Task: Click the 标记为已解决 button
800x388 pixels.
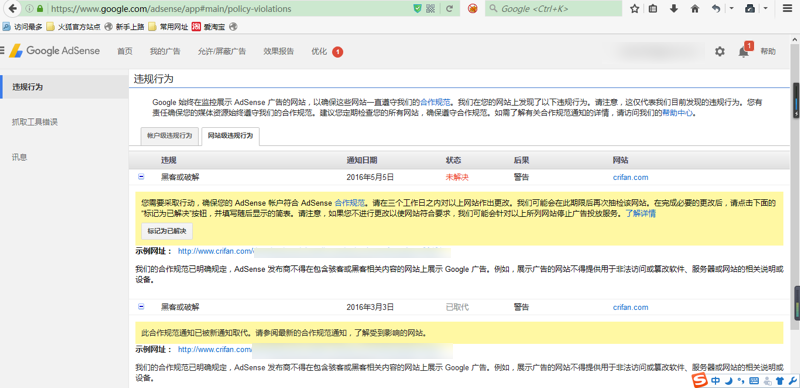Action: (167, 231)
